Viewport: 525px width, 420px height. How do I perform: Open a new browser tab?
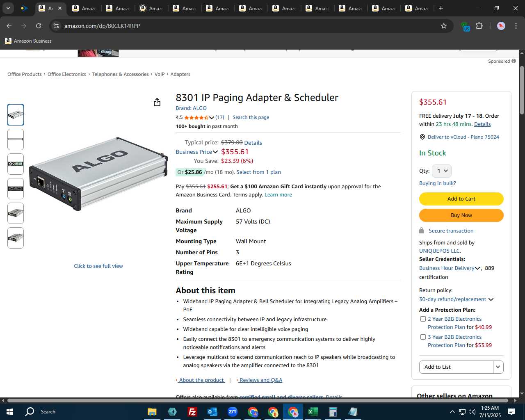tap(441, 8)
